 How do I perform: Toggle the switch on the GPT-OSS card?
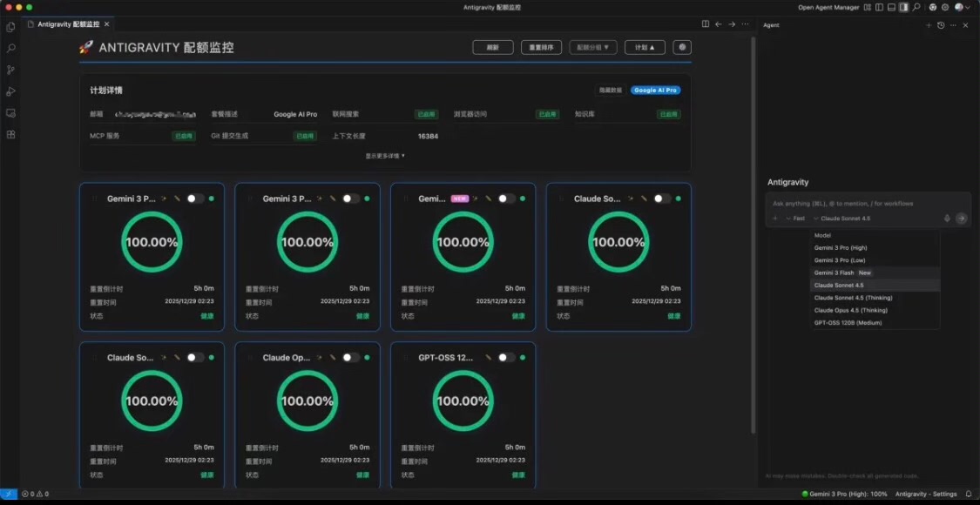[506, 357]
